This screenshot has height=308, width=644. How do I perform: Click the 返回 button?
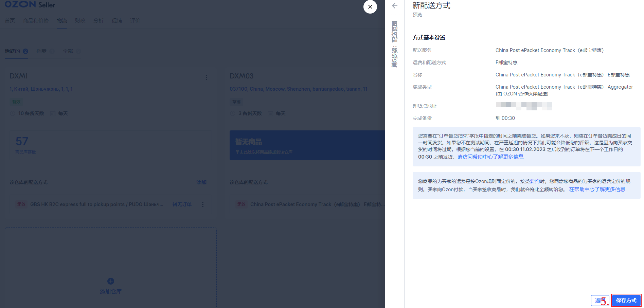point(600,301)
